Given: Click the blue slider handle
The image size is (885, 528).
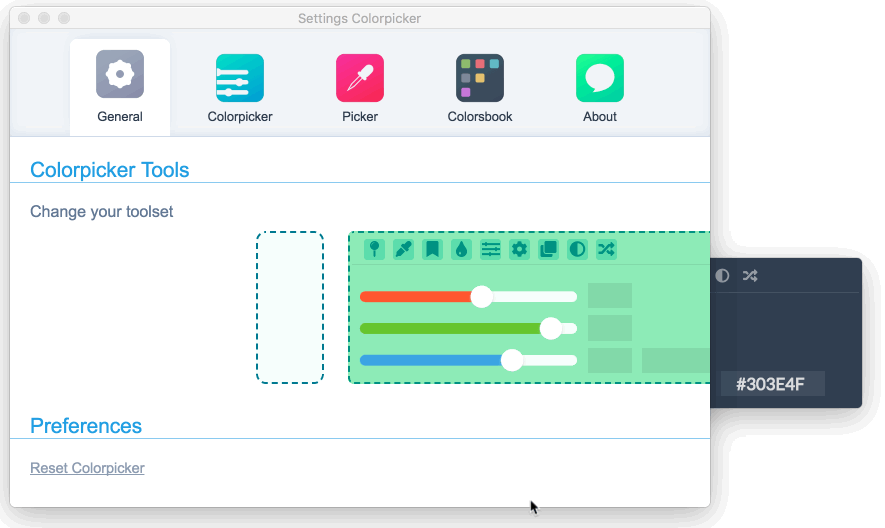Looking at the screenshot, I should [x=512, y=360].
